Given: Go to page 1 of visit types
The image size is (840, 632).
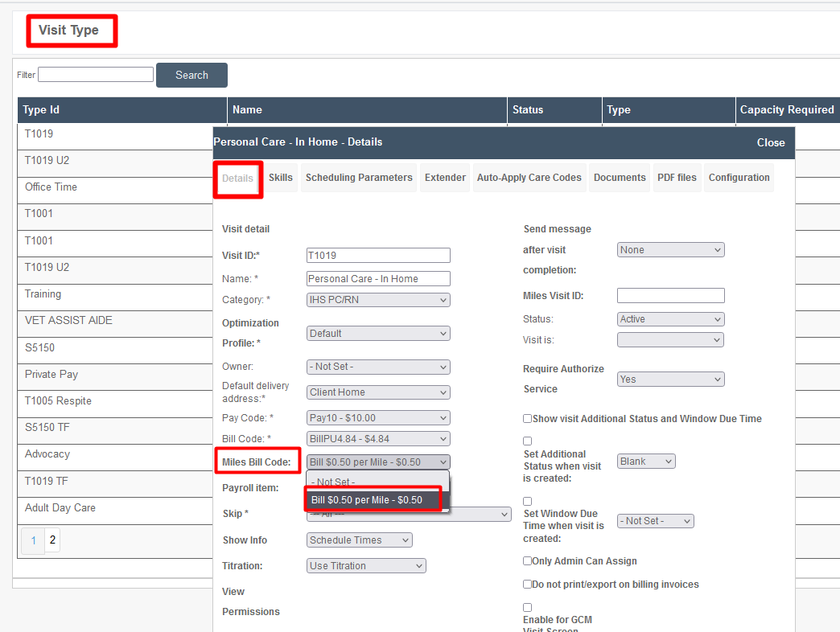Looking at the screenshot, I should (x=33, y=540).
